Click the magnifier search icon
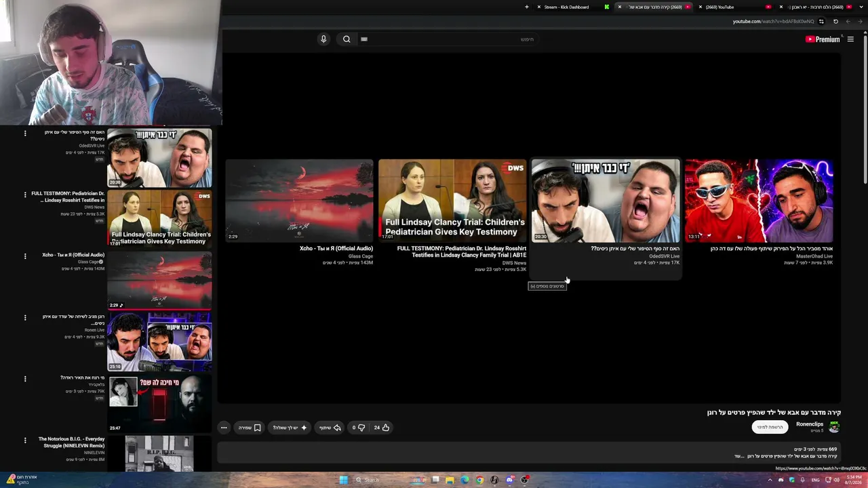Image resolution: width=868 pixels, height=488 pixels. click(x=347, y=39)
